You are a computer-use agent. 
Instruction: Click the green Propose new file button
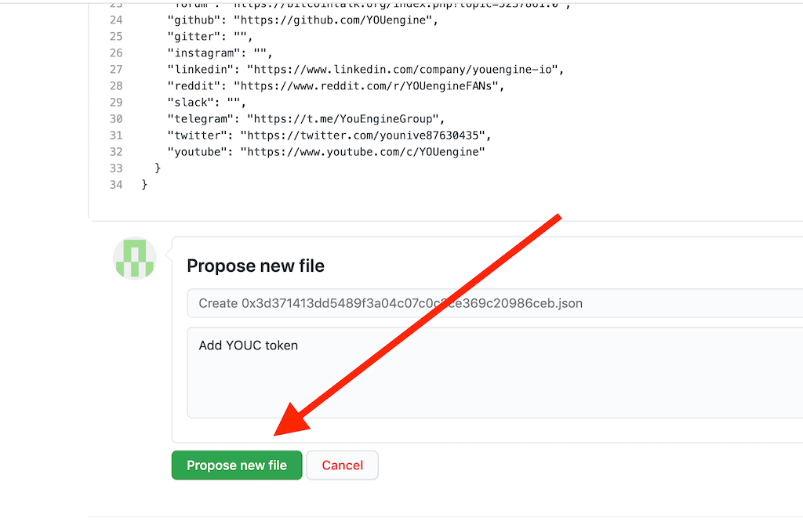pos(237,465)
